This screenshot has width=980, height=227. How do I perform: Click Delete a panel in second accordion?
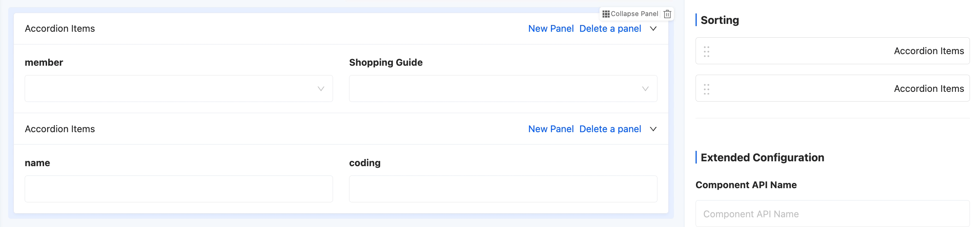tap(610, 129)
